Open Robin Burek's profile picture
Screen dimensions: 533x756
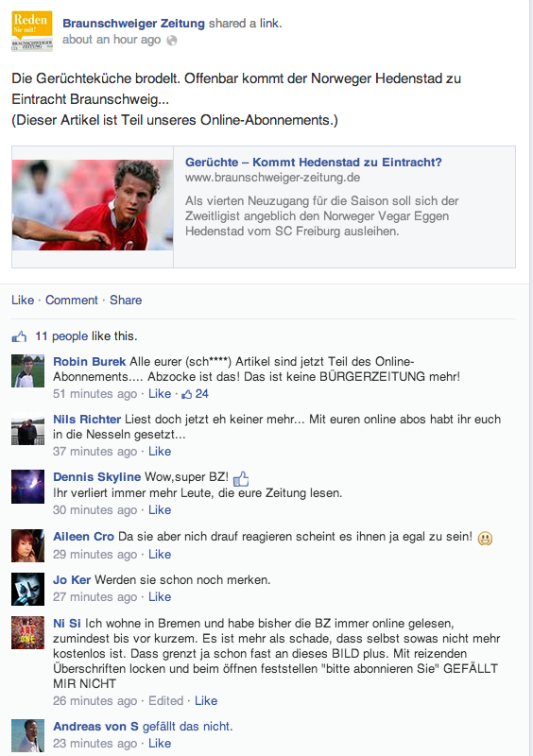click(x=27, y=371)
